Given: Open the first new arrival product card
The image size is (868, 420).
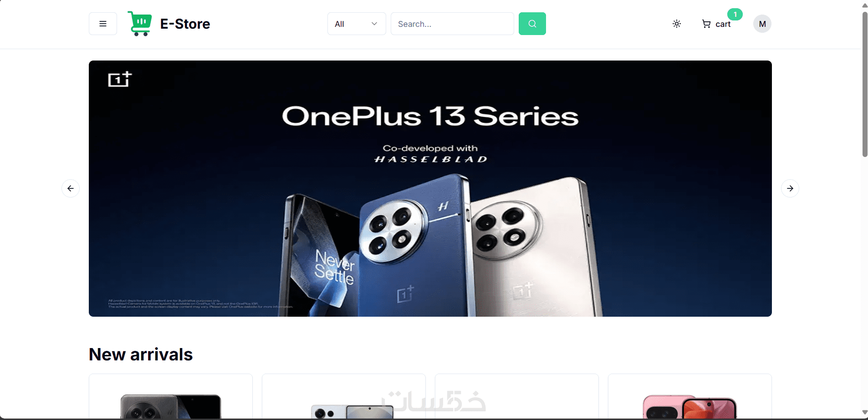Looking at the screenshot, I should [171, 397].
